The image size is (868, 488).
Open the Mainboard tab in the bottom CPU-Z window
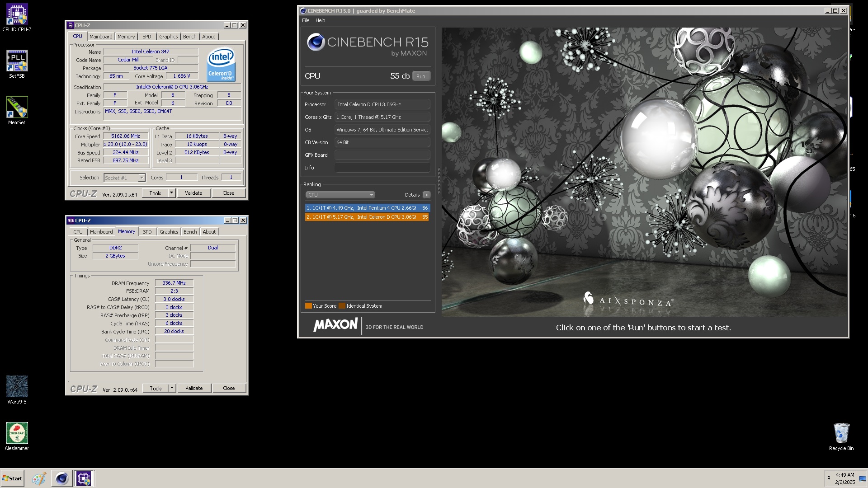[101, 232]
